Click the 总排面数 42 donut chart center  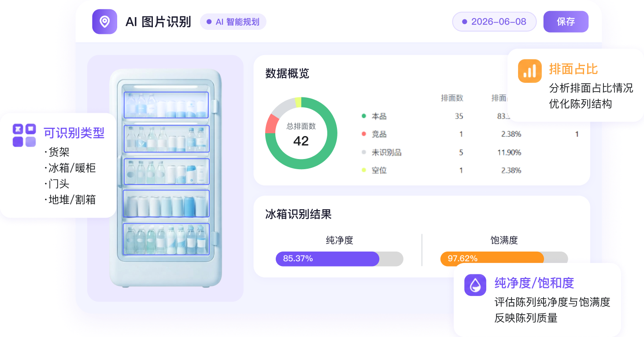tap(301, 133)
